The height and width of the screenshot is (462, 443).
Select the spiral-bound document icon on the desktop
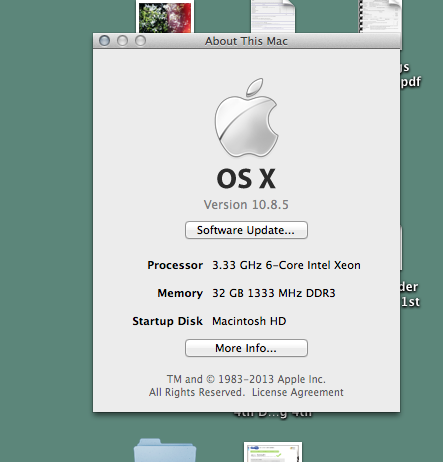[380, 16]
